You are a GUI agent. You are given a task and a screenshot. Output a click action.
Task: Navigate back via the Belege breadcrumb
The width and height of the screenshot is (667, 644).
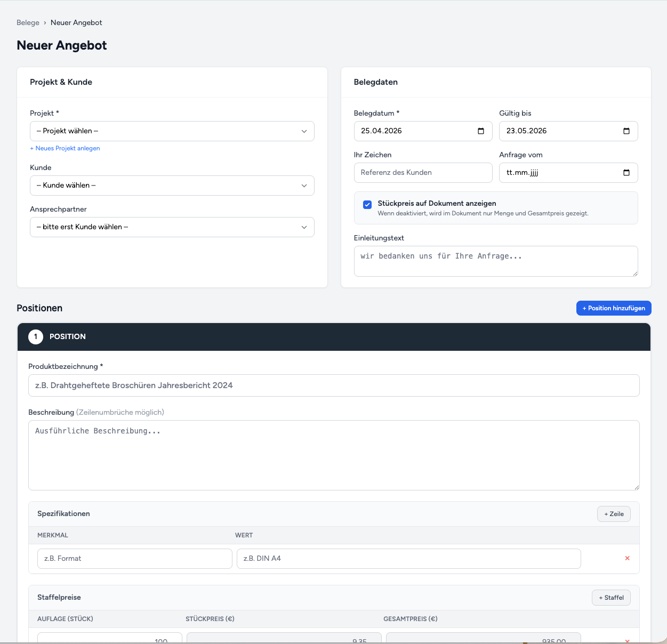tap(28, 22)
